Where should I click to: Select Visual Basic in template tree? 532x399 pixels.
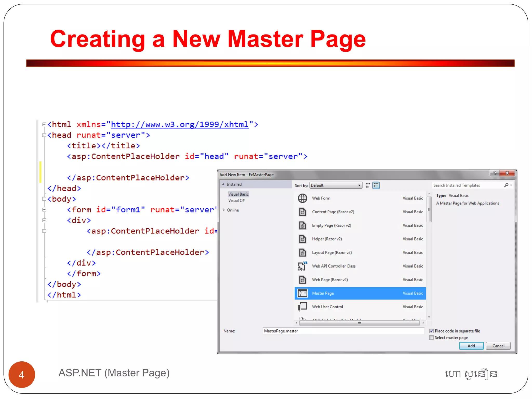238,194
